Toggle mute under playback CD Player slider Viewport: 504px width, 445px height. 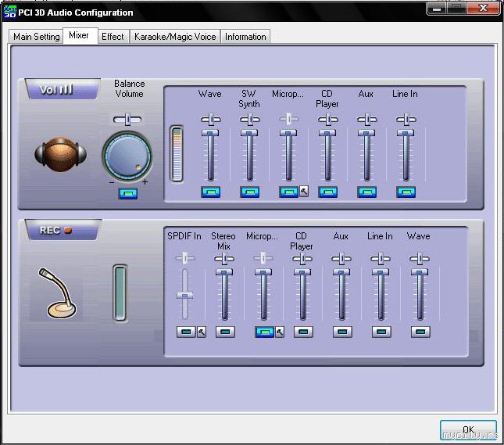click(327, 192)
